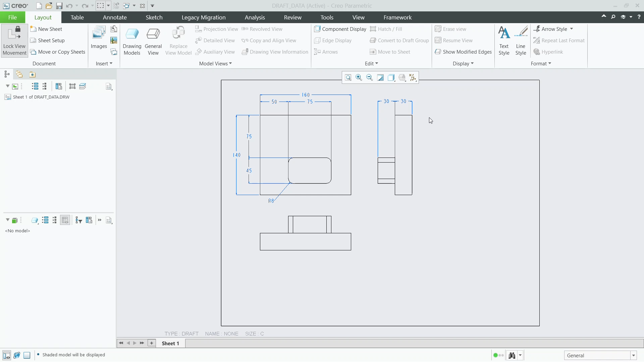Toggle navigator panel display in status bar

pyautogui.click(x=6, y=355)
